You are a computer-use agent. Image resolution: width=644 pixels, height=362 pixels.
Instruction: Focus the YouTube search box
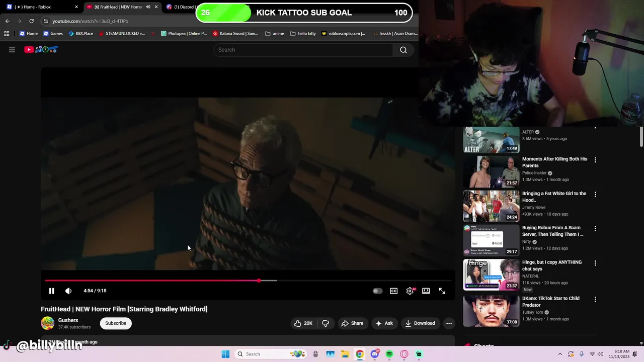point(303,50)
